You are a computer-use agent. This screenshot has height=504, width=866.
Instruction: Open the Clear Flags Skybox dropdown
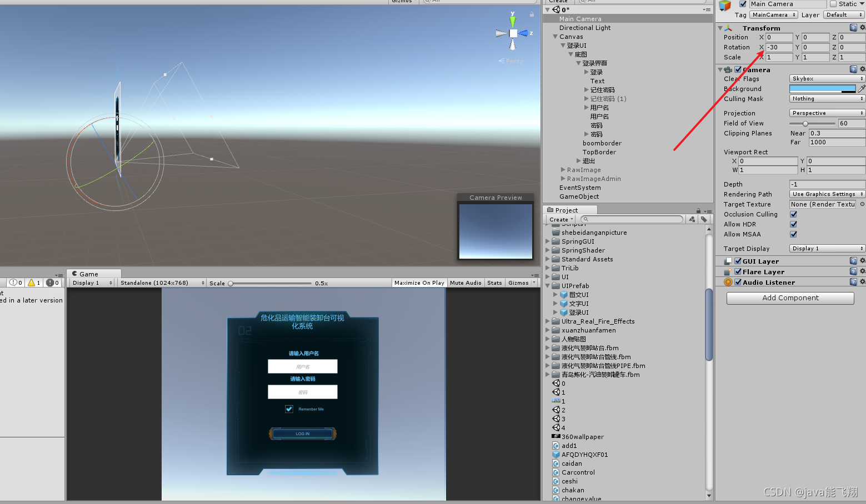point(826,78)
